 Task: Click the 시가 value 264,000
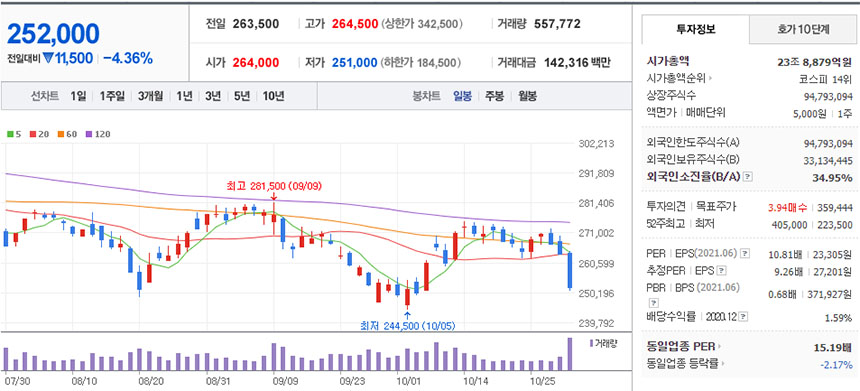coord(256,63)
